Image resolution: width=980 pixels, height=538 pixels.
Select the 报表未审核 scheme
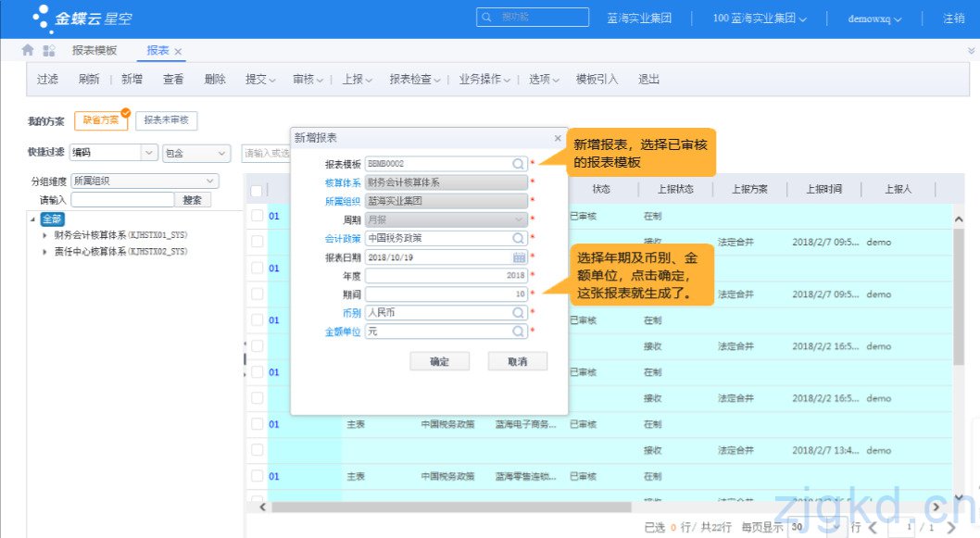pos(166,120)
